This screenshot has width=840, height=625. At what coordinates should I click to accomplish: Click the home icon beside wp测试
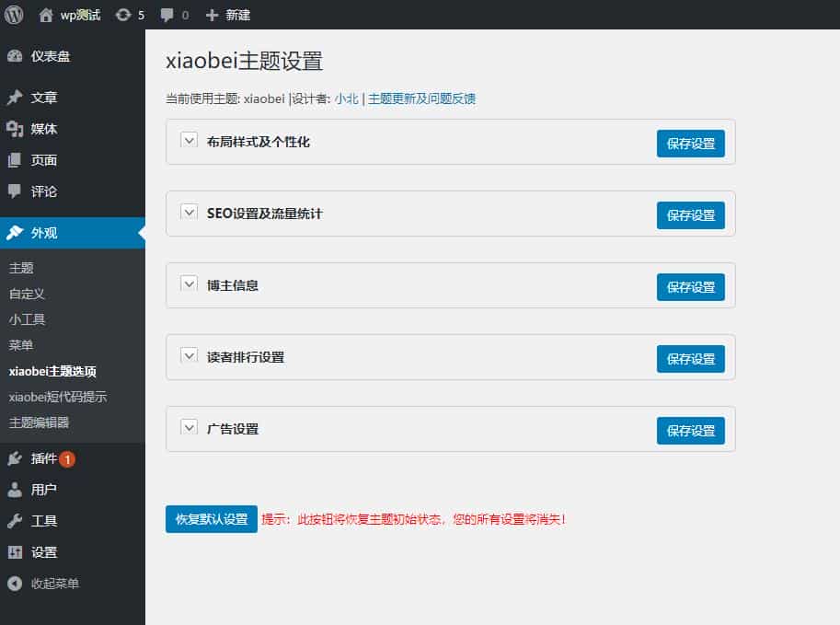46,15
